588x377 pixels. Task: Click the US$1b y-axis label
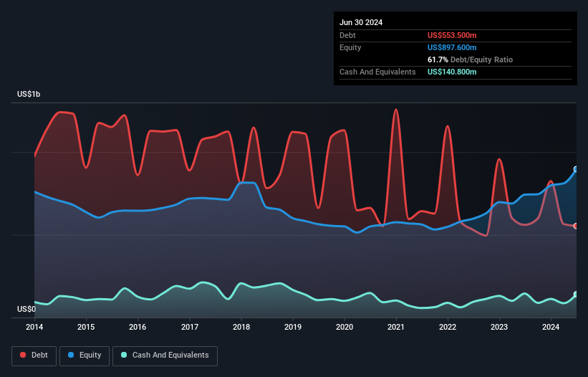click(29, 94)
